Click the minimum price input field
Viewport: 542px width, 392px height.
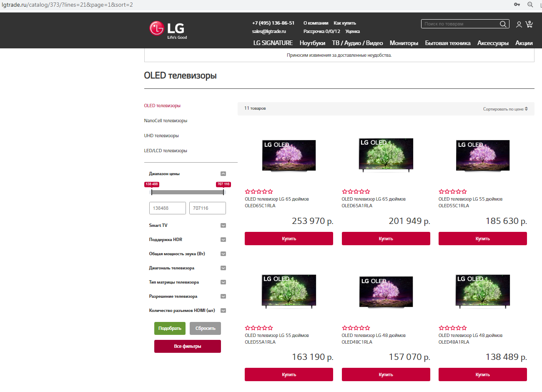point(167,208)
